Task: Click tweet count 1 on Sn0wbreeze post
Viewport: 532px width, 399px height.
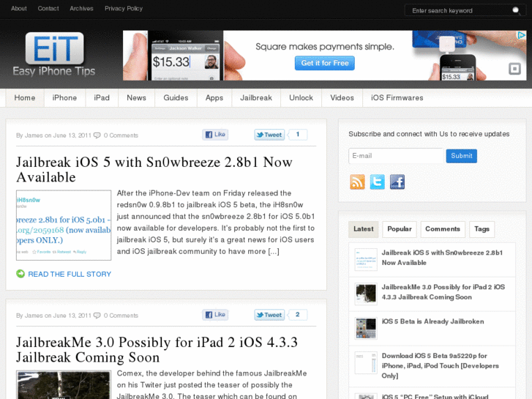Action: coord(298,135)
